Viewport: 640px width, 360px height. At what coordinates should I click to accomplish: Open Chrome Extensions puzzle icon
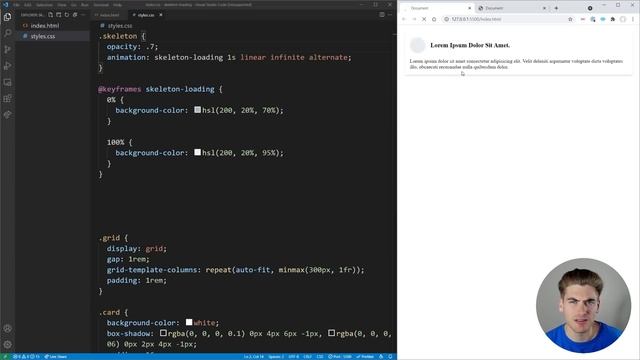(x=613, y=19)
